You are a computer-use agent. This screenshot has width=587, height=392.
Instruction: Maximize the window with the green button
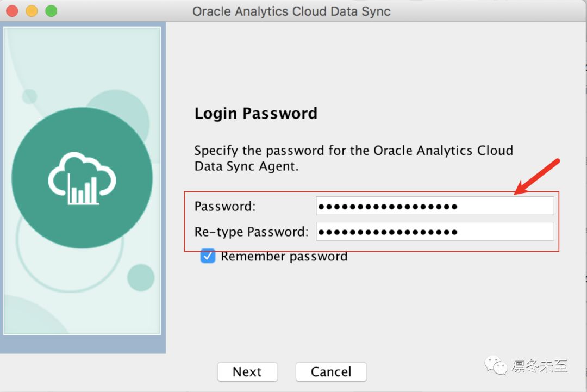coord(51,11)
